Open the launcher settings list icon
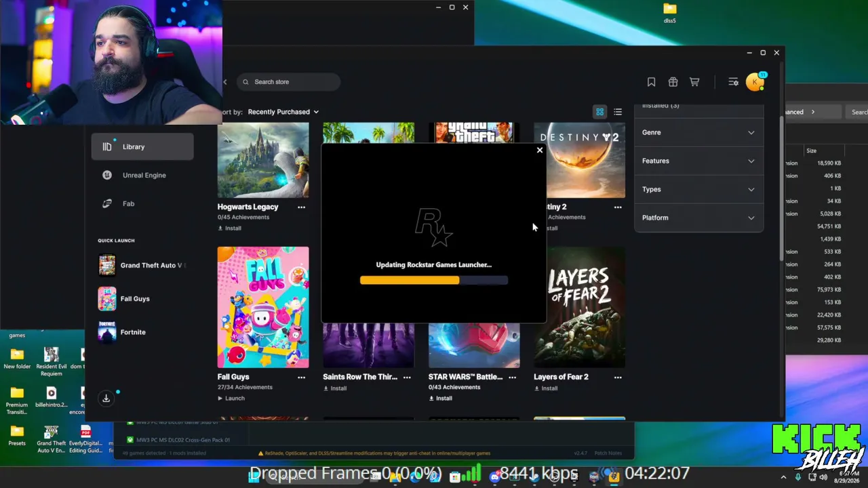This screenshot has height=488, width=868. click(x=733, y=82)
